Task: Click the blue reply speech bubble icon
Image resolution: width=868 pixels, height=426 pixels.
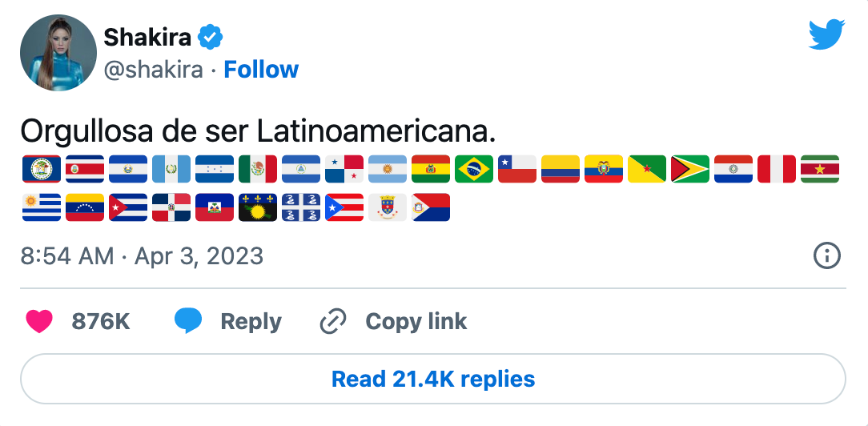Action: pyautogui.click(x=188, y=322)
